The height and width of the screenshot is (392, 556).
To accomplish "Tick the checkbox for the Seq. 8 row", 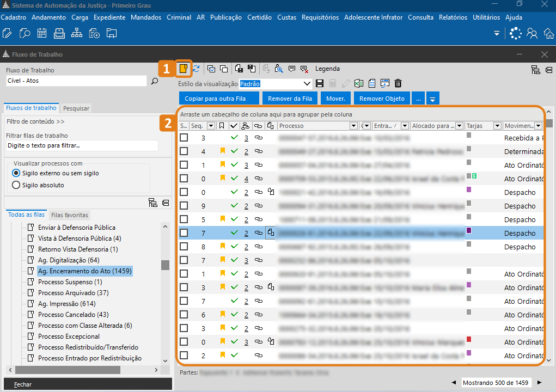I will [x=184, y=246].
